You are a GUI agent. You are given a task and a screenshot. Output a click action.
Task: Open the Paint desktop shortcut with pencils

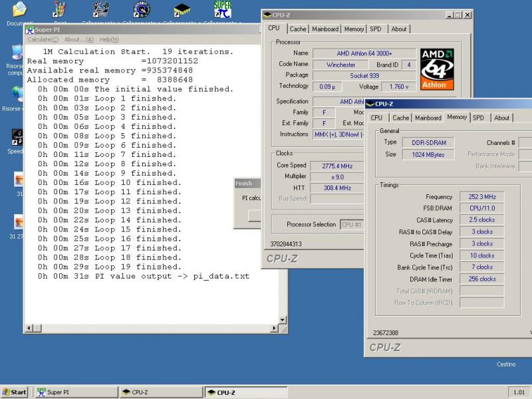click(59, 9)
